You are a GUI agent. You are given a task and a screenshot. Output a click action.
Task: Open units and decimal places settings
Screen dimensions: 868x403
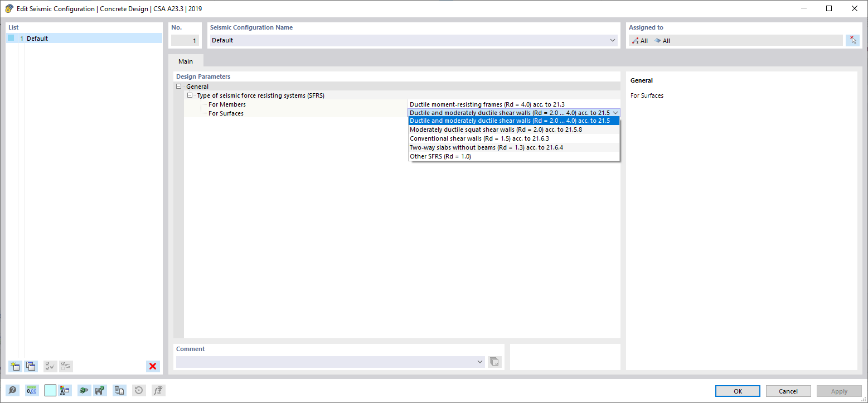click(32, 391)
